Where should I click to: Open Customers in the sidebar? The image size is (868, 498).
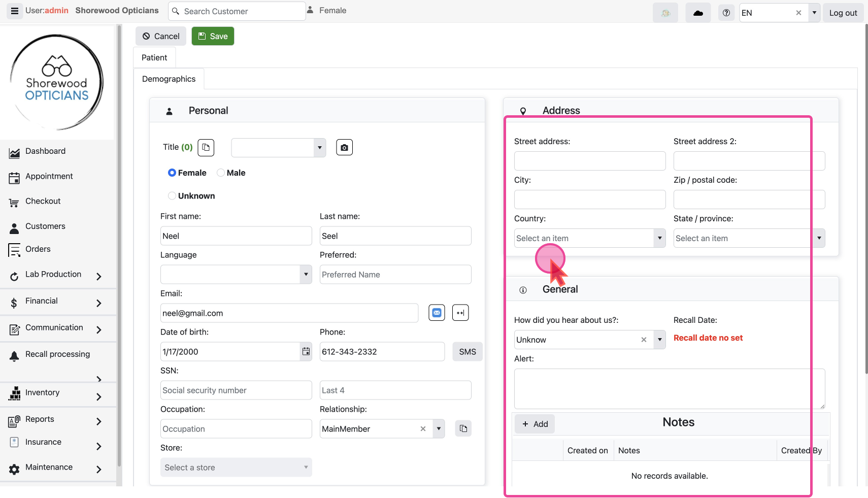[x=45, y=226]
